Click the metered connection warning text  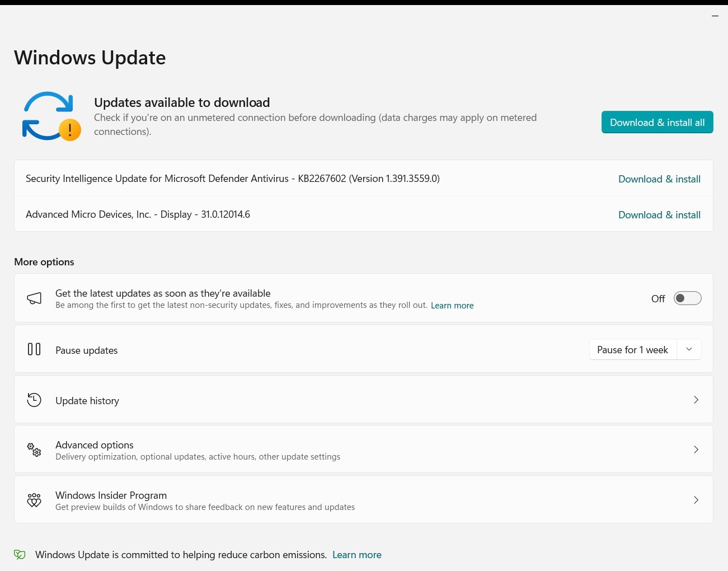(x=316, y=124)
